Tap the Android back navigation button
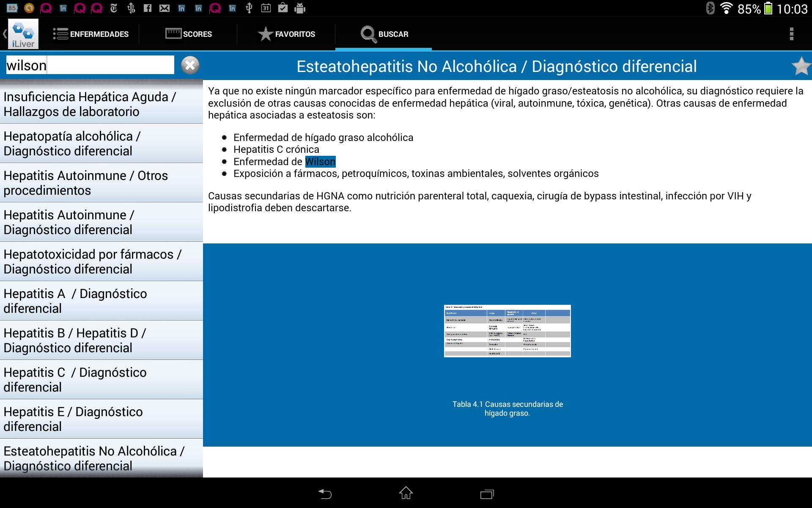Viewport: 812px width, 508px height. click(x=325, y=493)
